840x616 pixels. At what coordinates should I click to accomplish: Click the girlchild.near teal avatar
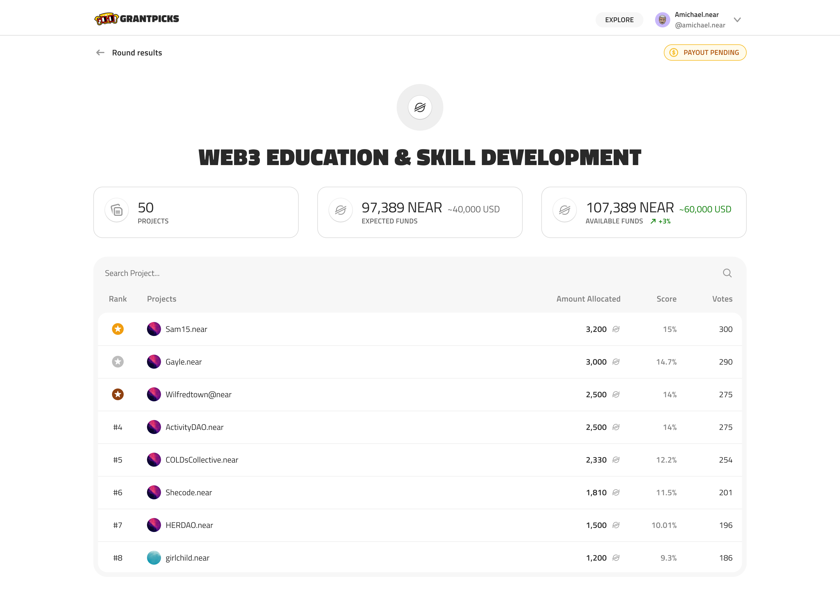pos(154,557)
